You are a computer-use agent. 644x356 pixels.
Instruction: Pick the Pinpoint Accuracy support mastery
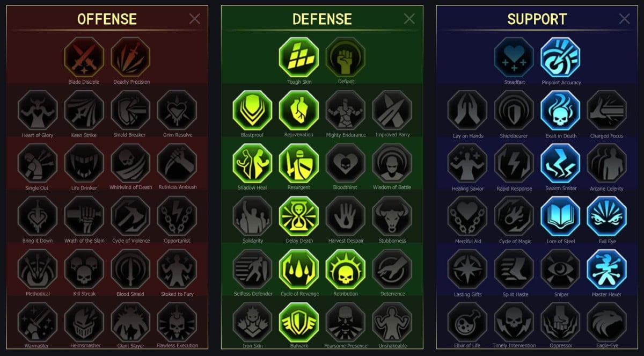[x=561, y=57]
